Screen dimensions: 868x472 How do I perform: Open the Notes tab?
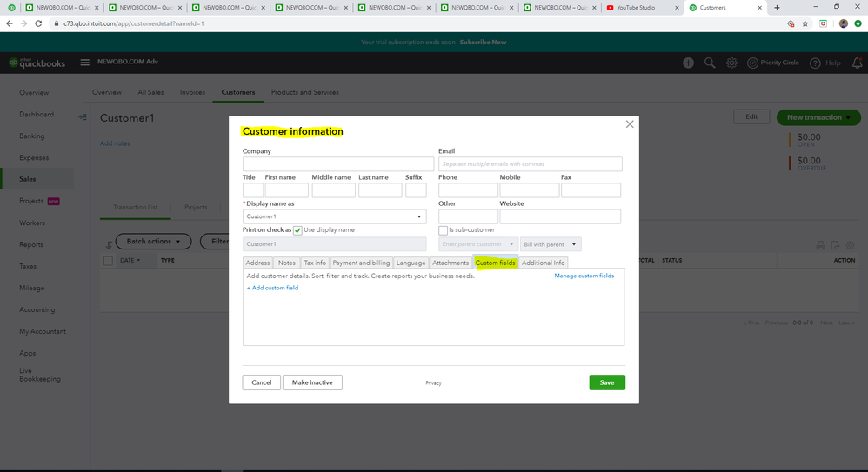(287, 263)
